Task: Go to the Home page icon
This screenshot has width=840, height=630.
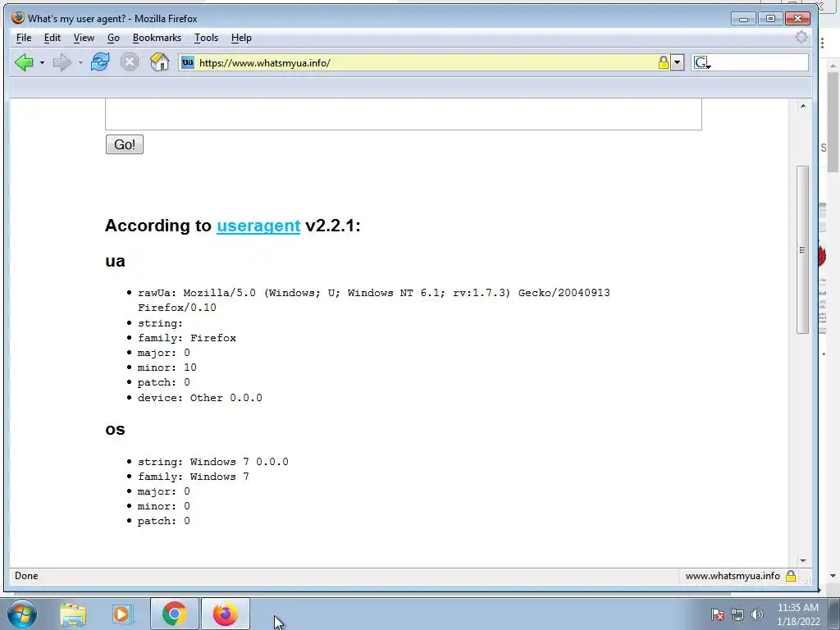Action: [x=160, y=62]
